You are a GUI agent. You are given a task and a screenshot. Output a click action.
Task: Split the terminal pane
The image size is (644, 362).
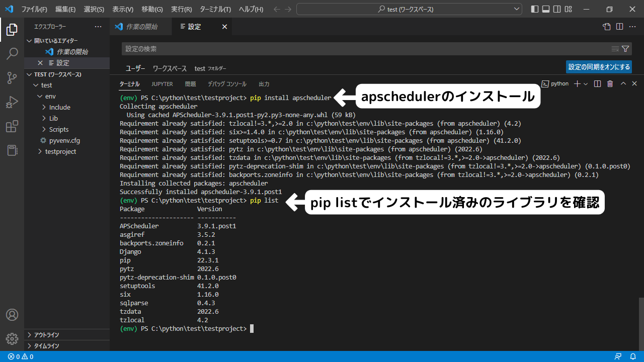coord(598,83)
